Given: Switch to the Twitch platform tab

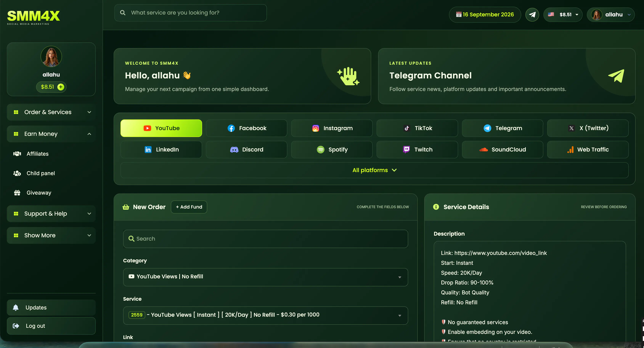Looking at the screenshot, I should coord(417,150).
